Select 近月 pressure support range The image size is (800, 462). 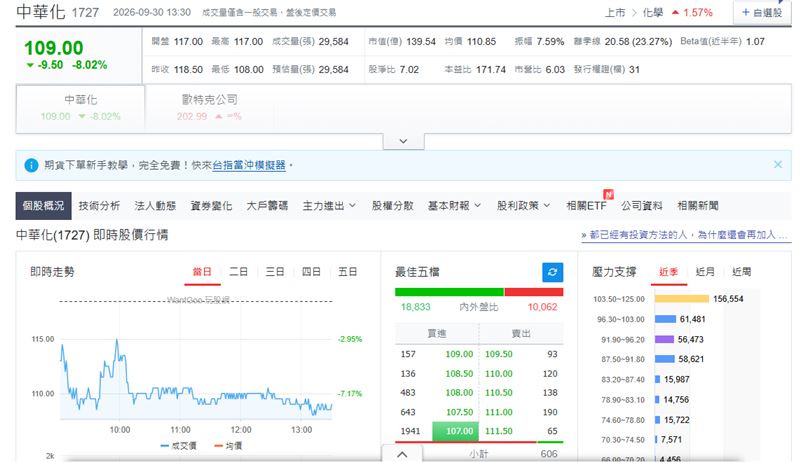pyautogui.click(x=705, y=272)
